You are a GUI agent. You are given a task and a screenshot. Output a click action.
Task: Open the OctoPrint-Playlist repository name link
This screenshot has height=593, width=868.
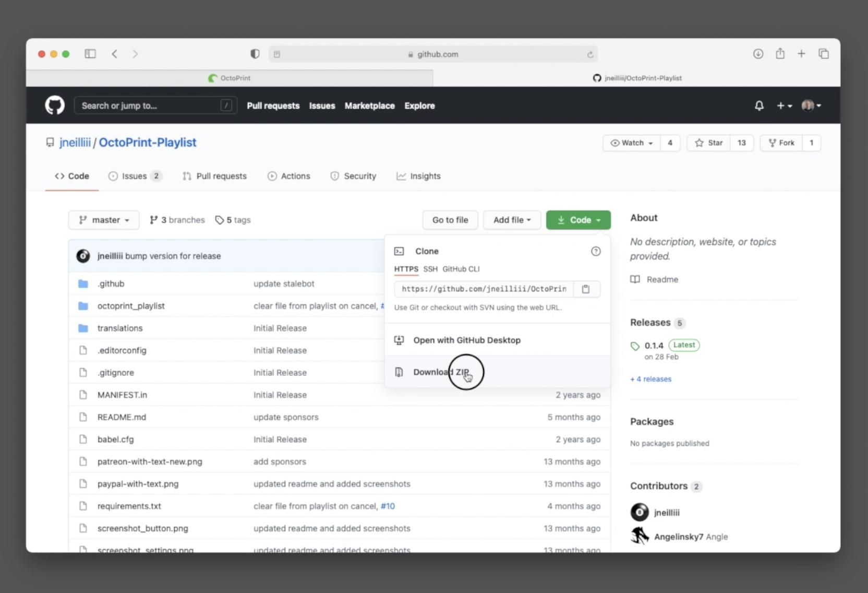click(148, 143)
